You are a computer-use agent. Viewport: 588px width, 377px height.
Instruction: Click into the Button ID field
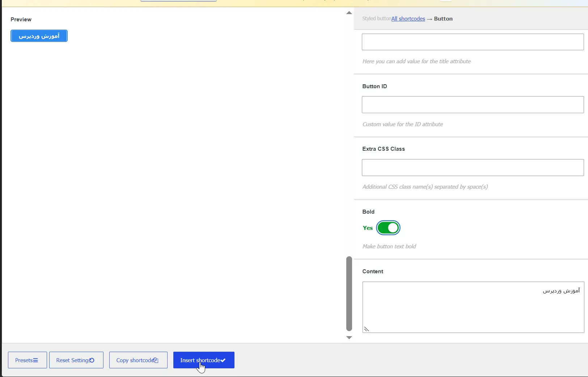click(x=473, y=104)
